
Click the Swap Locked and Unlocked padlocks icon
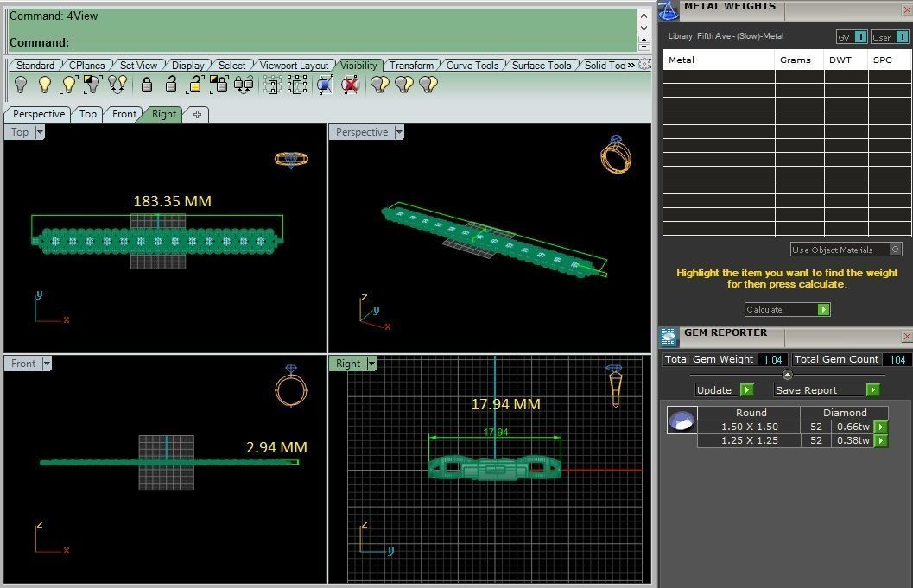click(244, 85)
